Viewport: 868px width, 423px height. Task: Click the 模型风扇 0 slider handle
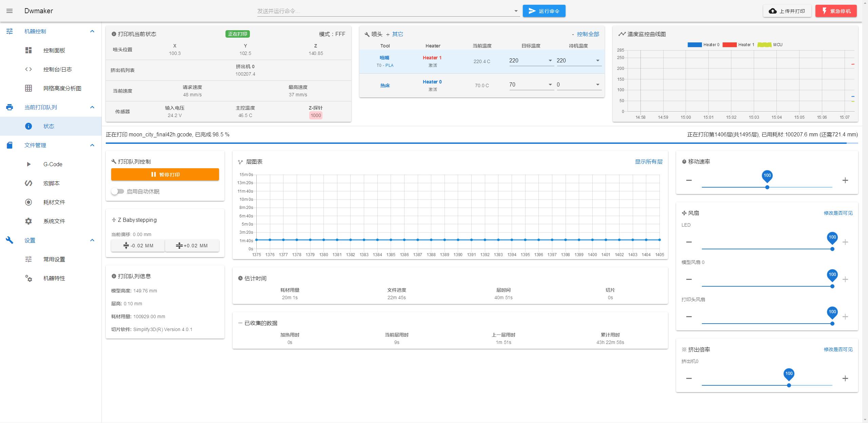click(x=832, y=286)
